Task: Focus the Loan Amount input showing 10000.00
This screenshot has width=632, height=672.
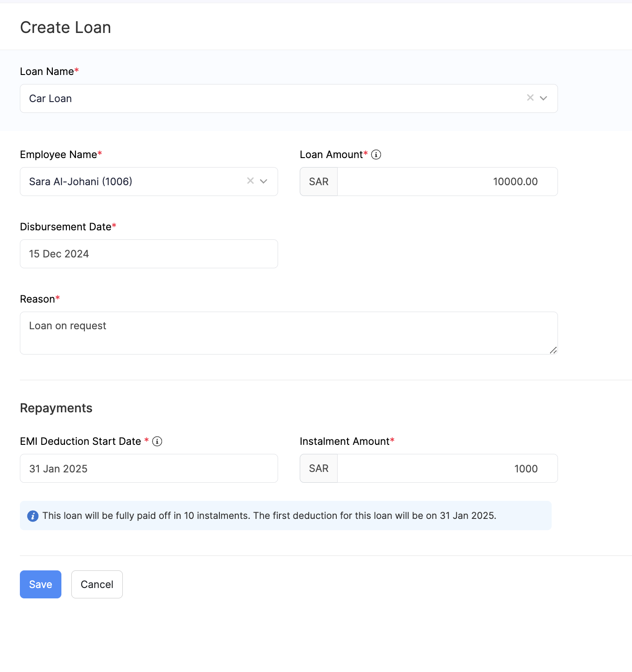Action: tap(447, 182)
